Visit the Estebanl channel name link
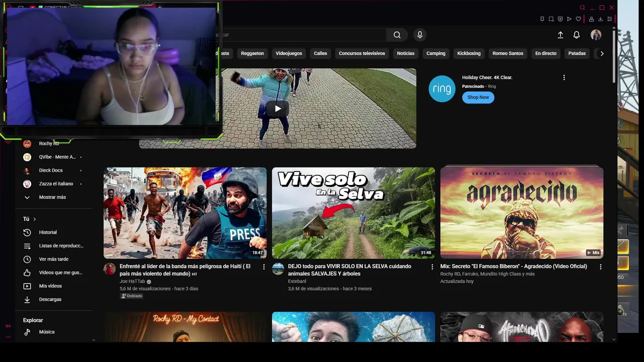This screenshot has width=644, height=362. 297,282
